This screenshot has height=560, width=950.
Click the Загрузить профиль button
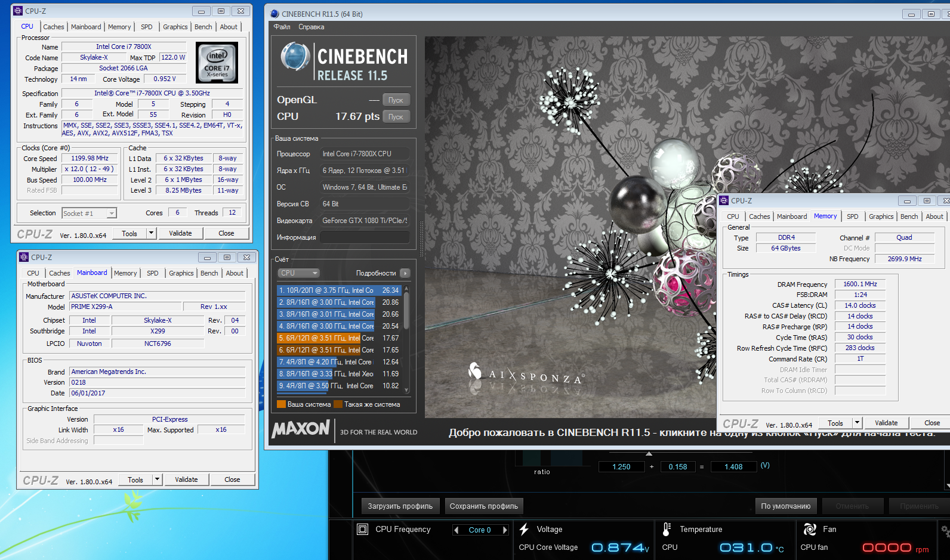(400, 506)
